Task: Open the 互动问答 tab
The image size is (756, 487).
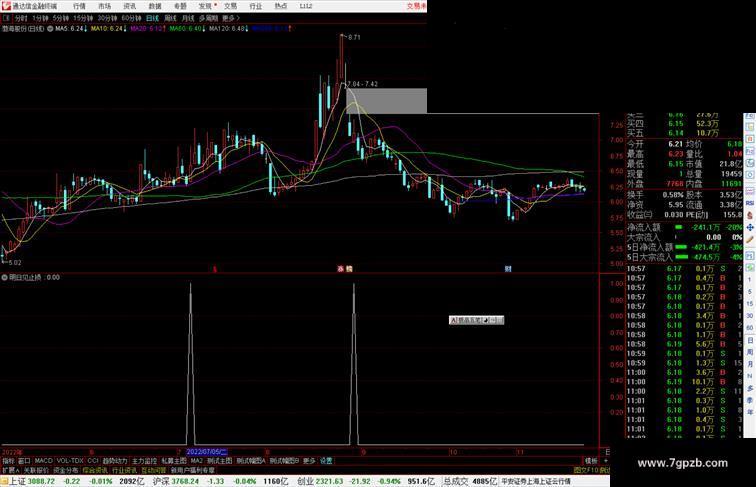Action: point(153,470)
